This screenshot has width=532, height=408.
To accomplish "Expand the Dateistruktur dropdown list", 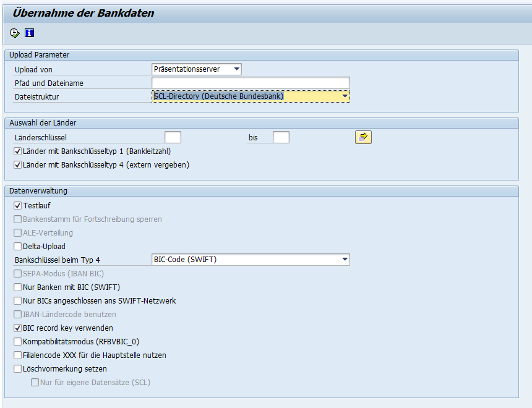I will point(345,96).
